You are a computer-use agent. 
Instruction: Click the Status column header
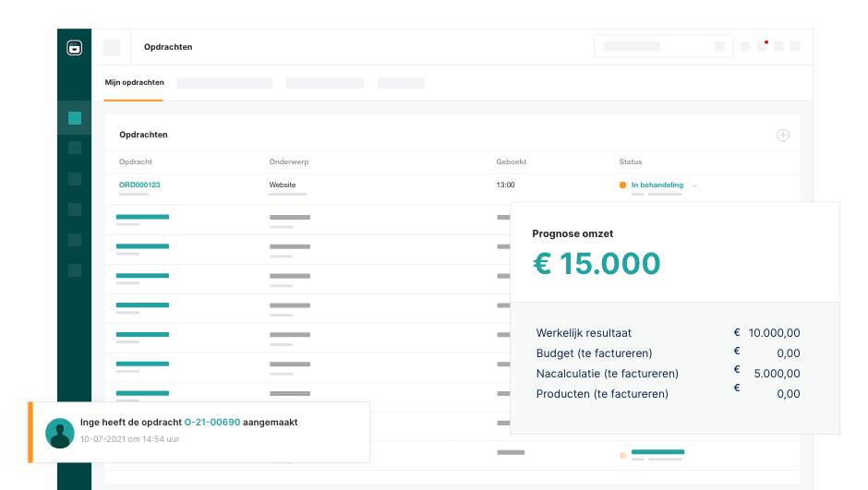630,161
